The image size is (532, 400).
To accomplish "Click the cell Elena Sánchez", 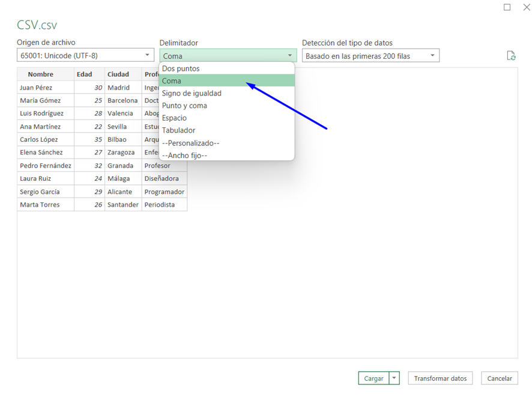I will (46, 153).
